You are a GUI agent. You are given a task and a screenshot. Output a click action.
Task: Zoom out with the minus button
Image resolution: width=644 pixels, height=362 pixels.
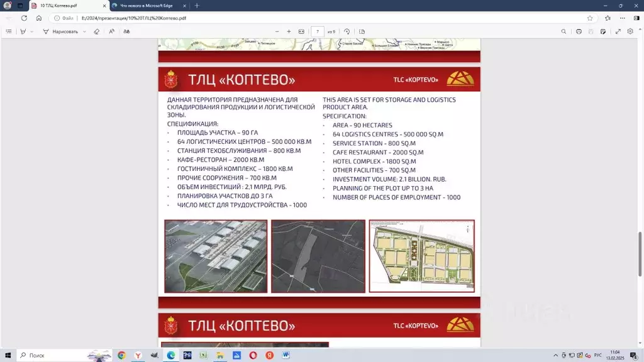click(x=277, y=31)
